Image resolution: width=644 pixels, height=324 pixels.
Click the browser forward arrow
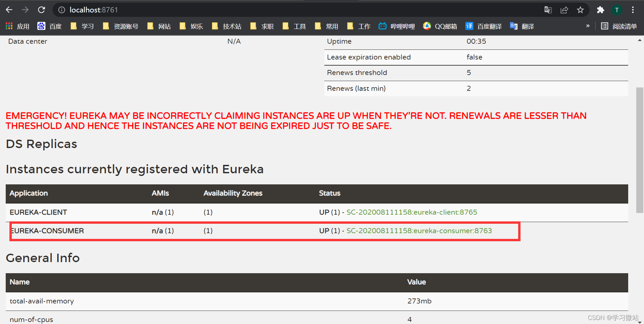click(x=25, y=10)
